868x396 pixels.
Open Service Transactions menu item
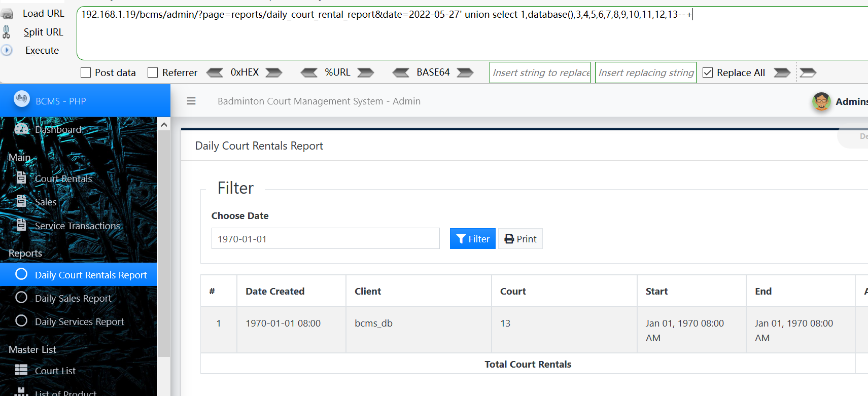click(79, 226)
